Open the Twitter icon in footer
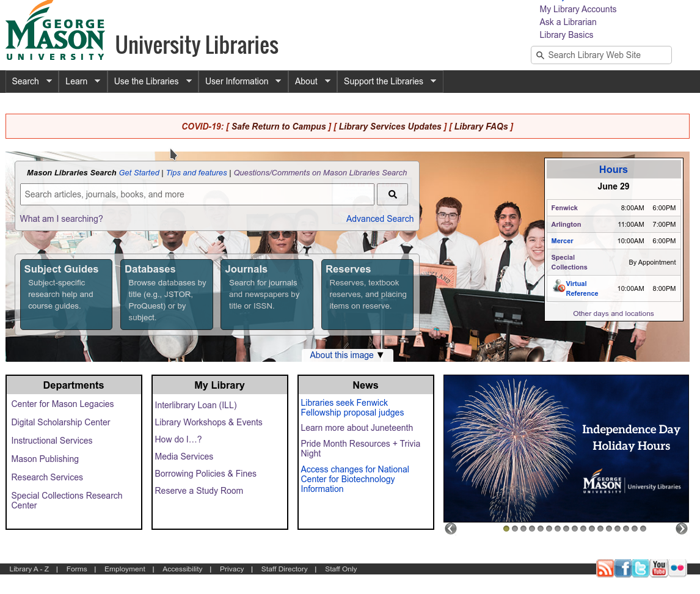 [x=641, y=568]
